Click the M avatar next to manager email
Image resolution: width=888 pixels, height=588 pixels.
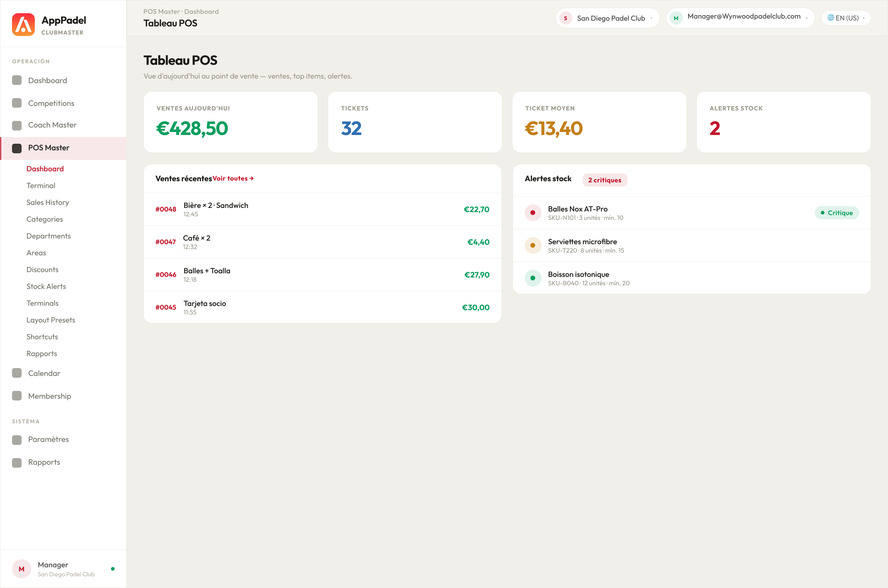click(676, 18)
